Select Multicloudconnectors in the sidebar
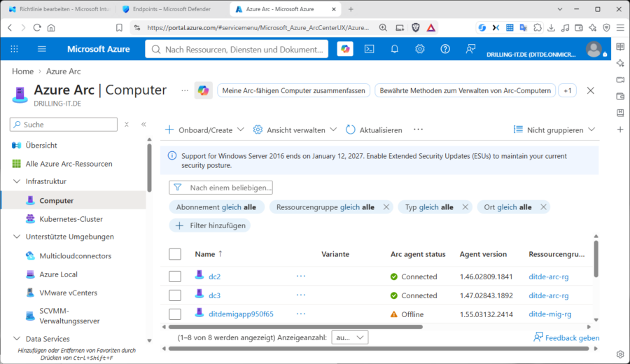 (75, 256)
